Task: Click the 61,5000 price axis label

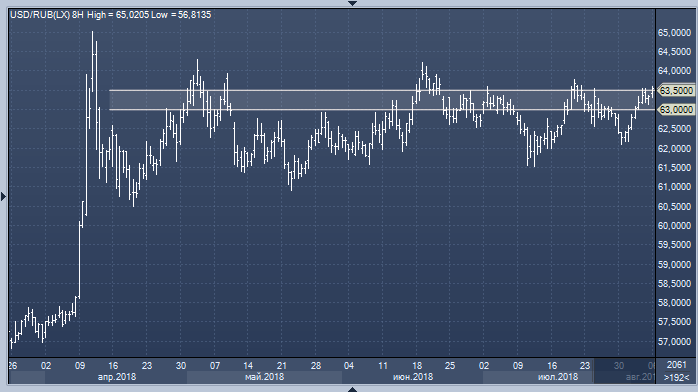Action: pos(674,167)
